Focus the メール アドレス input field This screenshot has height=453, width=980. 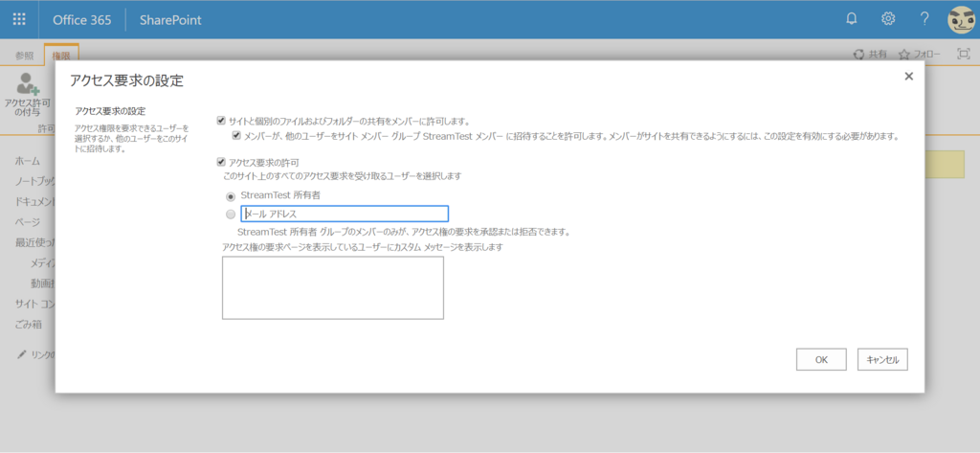345,214
